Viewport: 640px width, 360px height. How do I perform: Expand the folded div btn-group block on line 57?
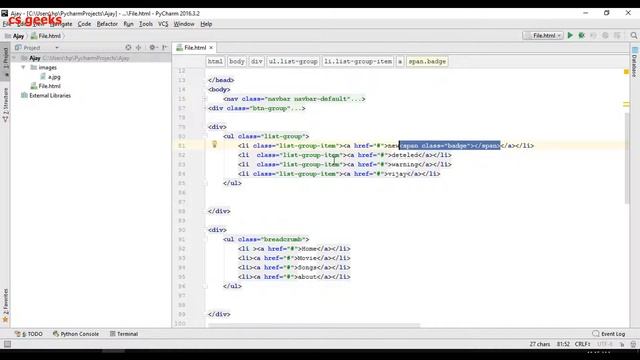[205, 108]
